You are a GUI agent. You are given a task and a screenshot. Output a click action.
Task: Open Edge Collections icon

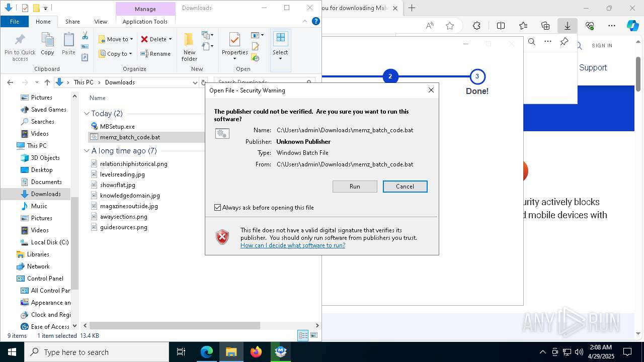pos(545,26)
